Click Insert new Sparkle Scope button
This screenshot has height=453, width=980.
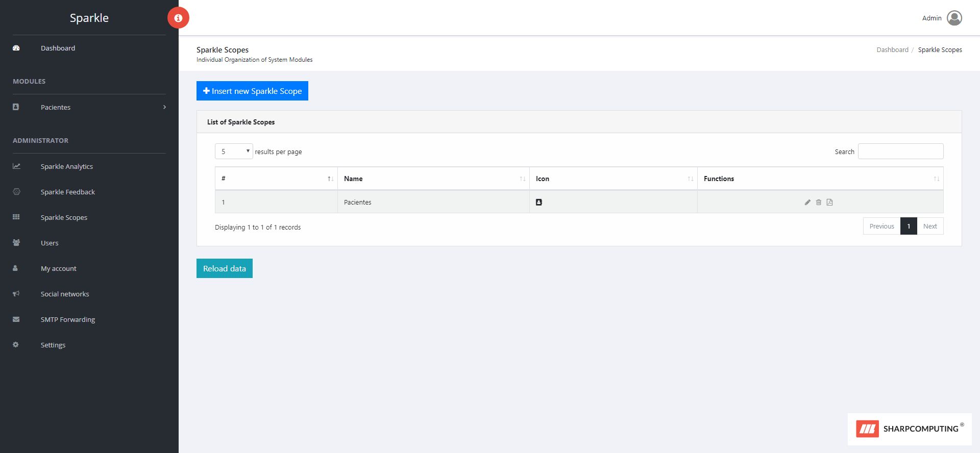point(252,91)
